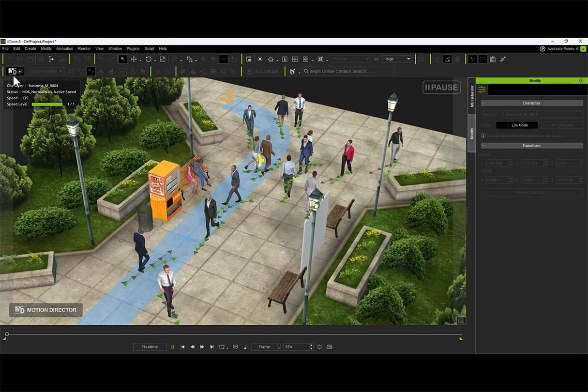
Task: Click the playhead on the timeline scrubber
Action: (7, 334)
